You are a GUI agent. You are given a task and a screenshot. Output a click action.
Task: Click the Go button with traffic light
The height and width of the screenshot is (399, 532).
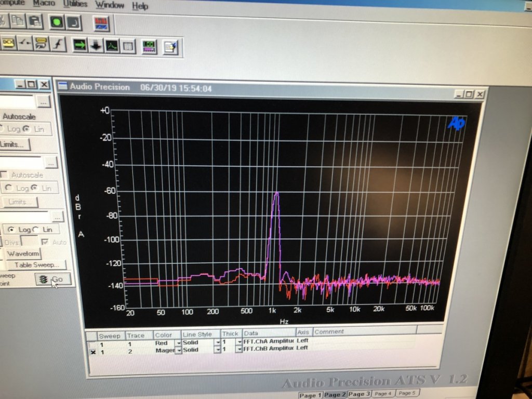[53, 280]
